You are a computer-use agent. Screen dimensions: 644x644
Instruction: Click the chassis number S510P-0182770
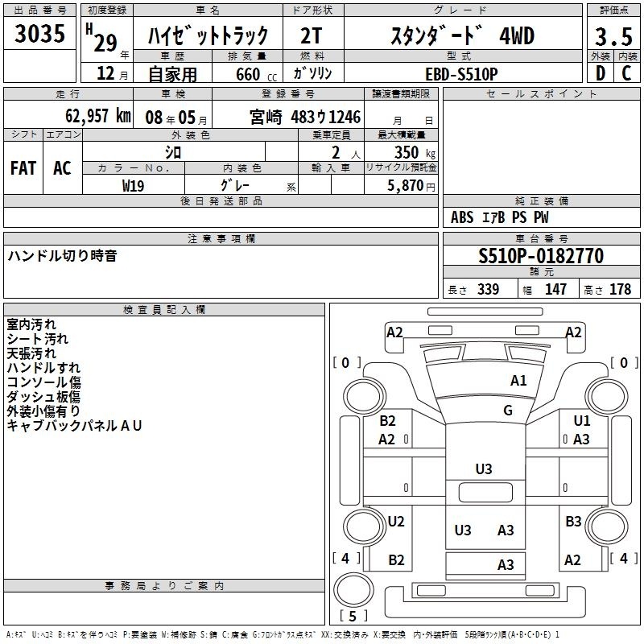[540, 257]
